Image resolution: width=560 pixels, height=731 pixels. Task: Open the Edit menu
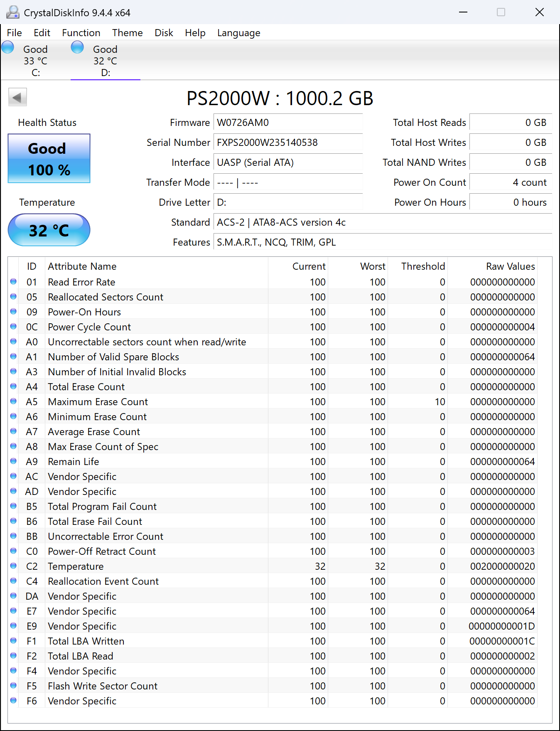coord(42,33)
